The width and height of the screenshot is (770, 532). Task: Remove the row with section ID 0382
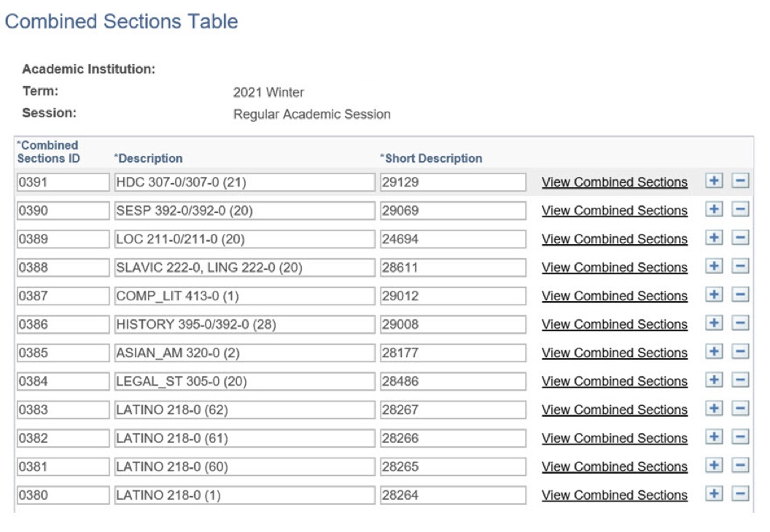tap(740, 437)
